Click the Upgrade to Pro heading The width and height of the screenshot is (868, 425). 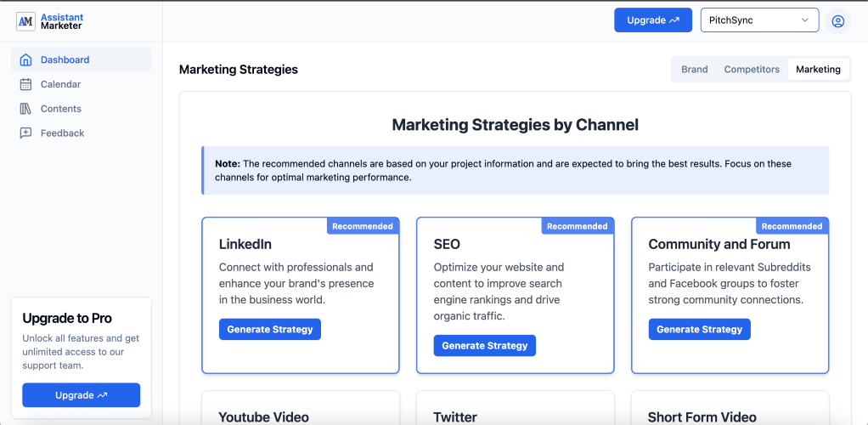pos(67,318)
